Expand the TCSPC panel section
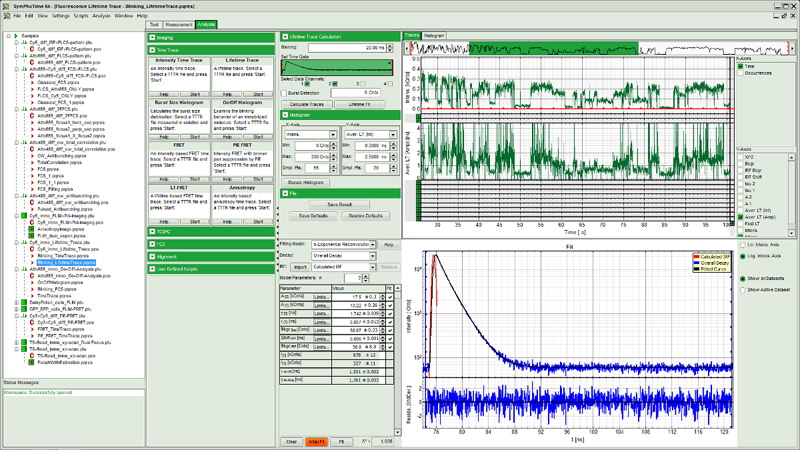This screenshot has height=450, width=800. tap(152, 232)
